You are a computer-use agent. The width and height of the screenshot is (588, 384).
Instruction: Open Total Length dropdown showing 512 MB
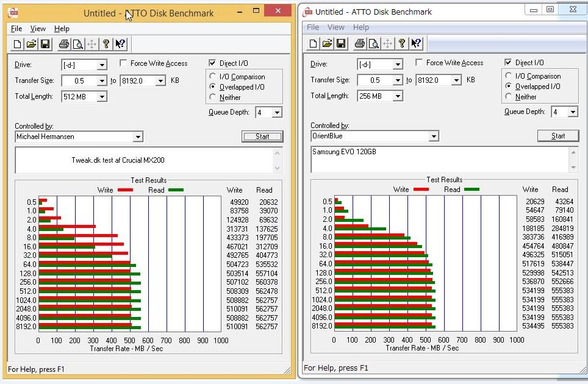tap(101, 96)
